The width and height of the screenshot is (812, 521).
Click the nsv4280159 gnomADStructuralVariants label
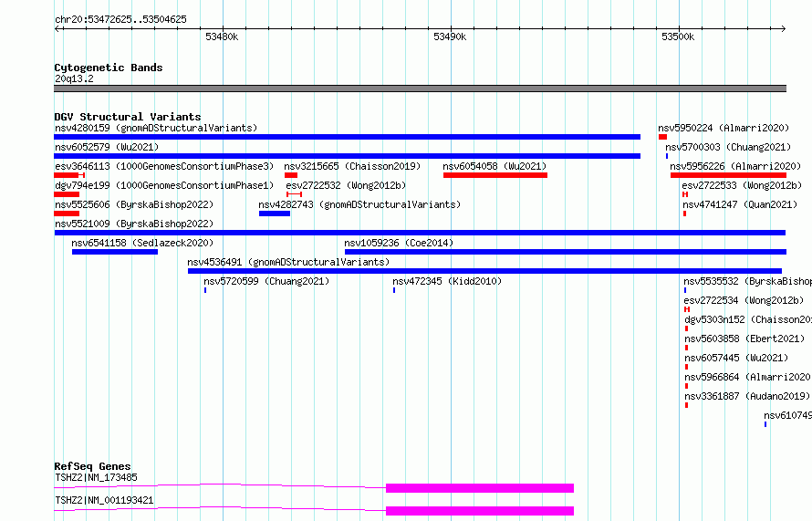[156, 128]
